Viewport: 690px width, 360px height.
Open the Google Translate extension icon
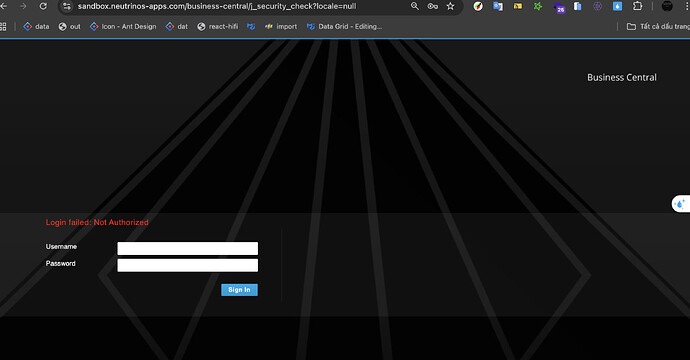pos(498,6)
